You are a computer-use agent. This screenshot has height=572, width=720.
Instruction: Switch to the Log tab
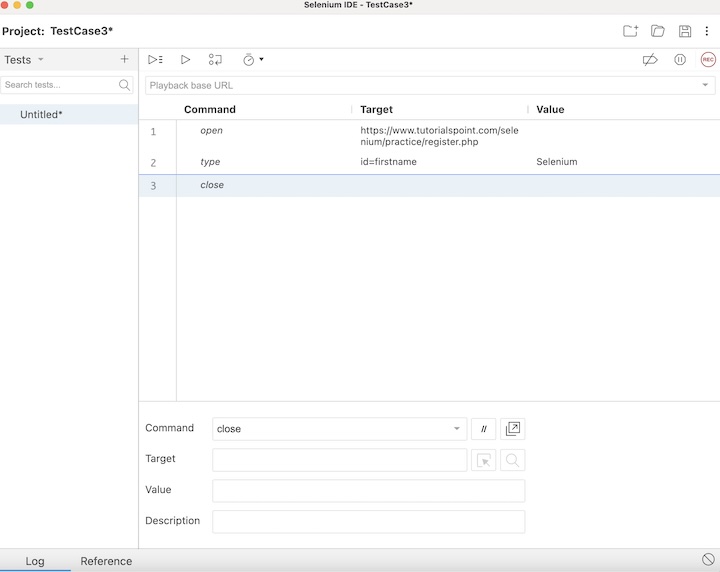click(x=35, y=561)
